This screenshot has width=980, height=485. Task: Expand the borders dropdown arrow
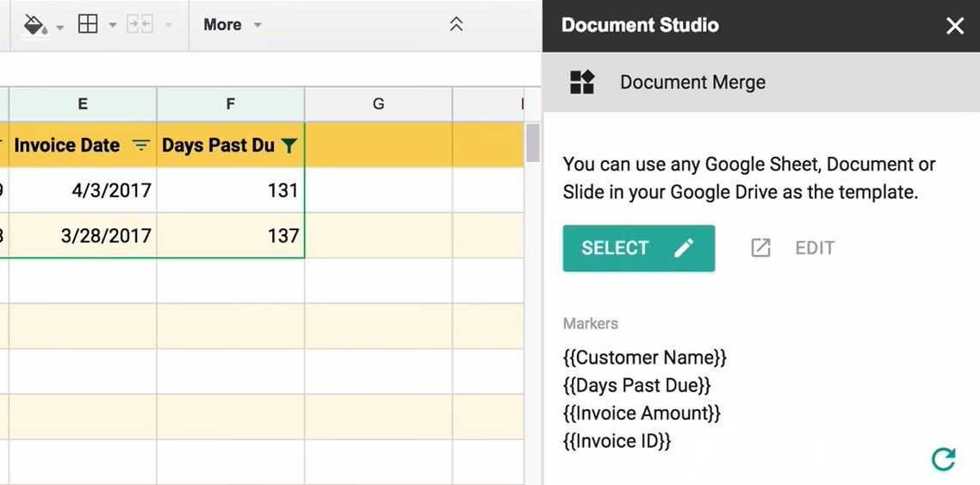(113, 26)
